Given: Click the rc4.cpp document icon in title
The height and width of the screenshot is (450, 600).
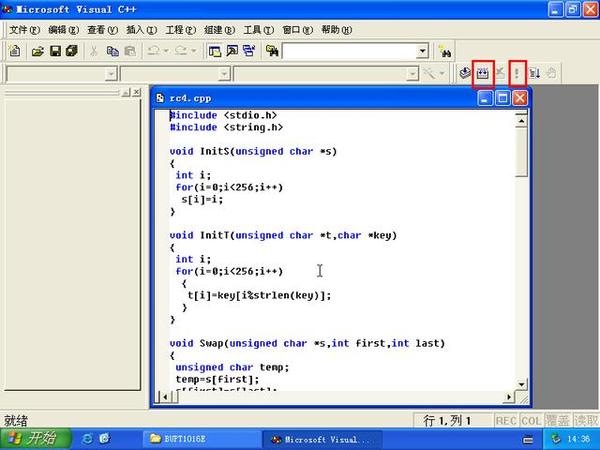Looking at the screenshot, I should 160,98.
